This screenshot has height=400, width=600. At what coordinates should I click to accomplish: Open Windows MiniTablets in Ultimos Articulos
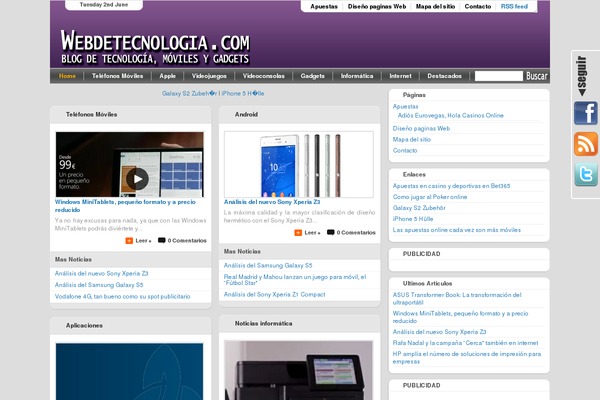coord(460,317)
